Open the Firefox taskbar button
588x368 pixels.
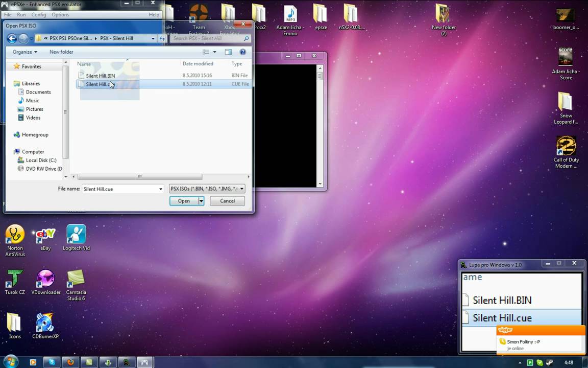(70, 362)
